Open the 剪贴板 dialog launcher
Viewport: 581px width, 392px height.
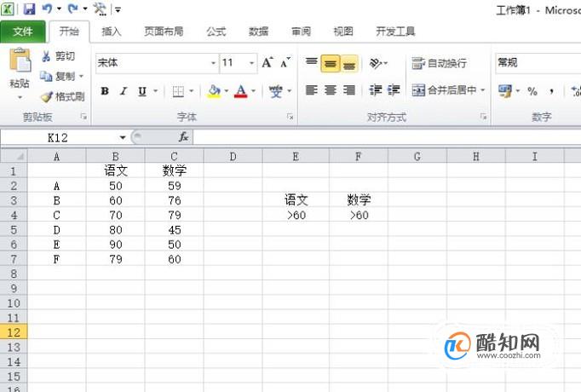[x=83, y=117]
